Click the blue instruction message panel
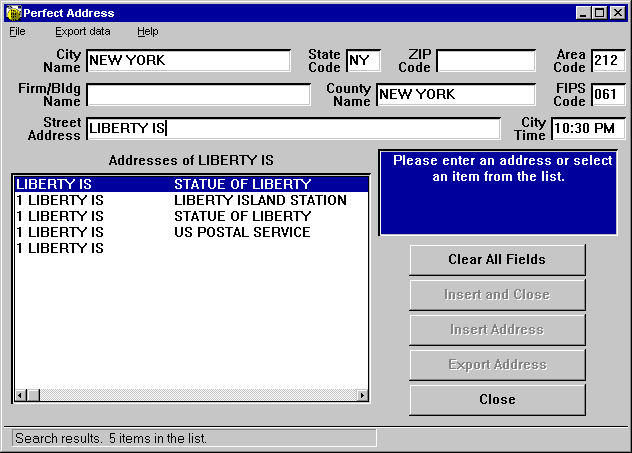Viewport: 632px width, 453px height. (498, 193)
